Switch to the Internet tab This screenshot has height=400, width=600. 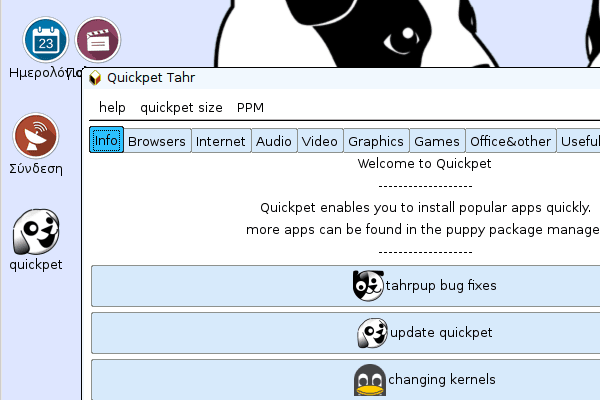pos(221,141)
